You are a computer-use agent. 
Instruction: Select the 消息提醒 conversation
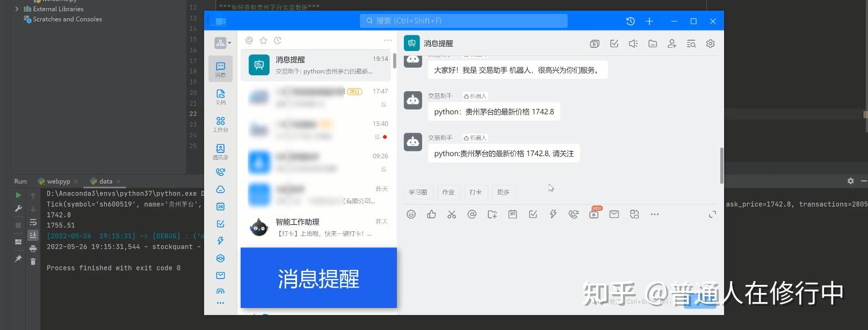point(318,65)
